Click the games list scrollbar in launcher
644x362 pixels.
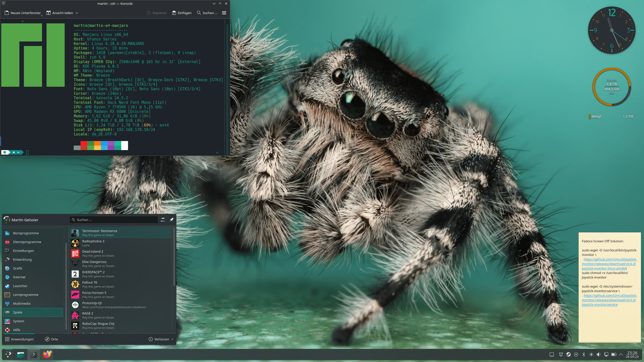click(x=174, y=256)
